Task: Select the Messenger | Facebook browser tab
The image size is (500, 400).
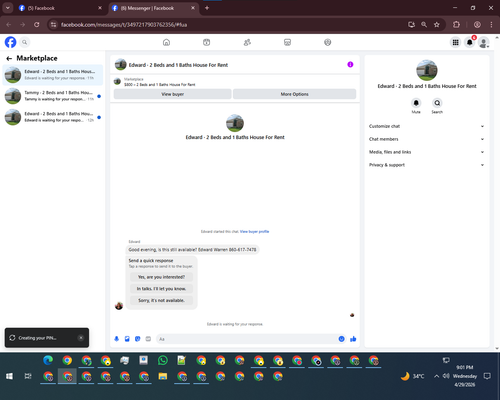Action: [153, 8]
